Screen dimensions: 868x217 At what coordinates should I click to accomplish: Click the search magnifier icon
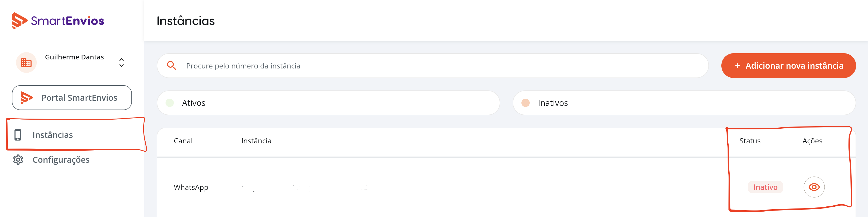coord(171,66)
